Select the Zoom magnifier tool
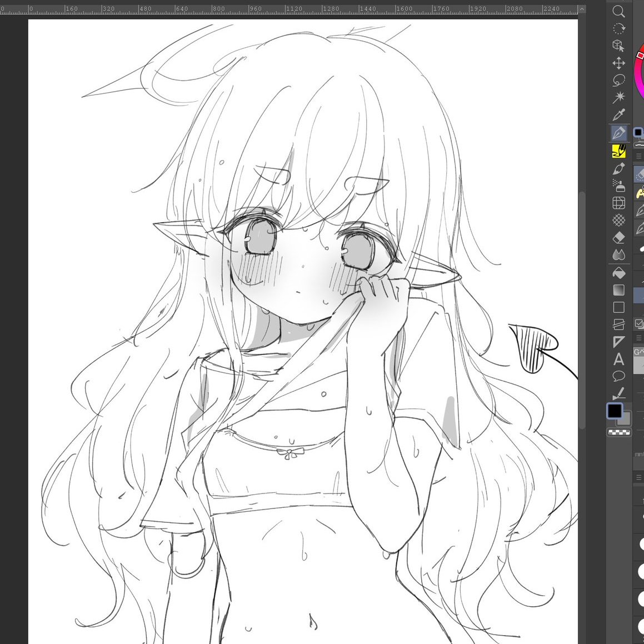Viewport: 644px width, 644px height. [x=618, y=12]
